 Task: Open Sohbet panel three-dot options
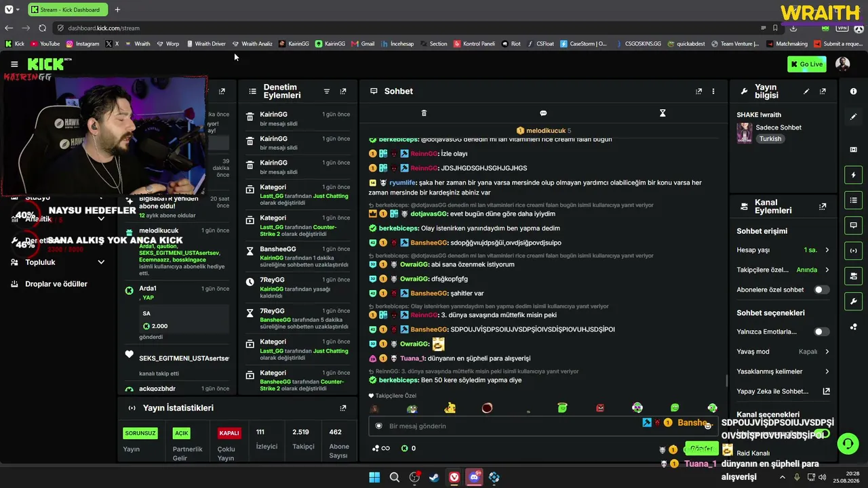point(713,91)
